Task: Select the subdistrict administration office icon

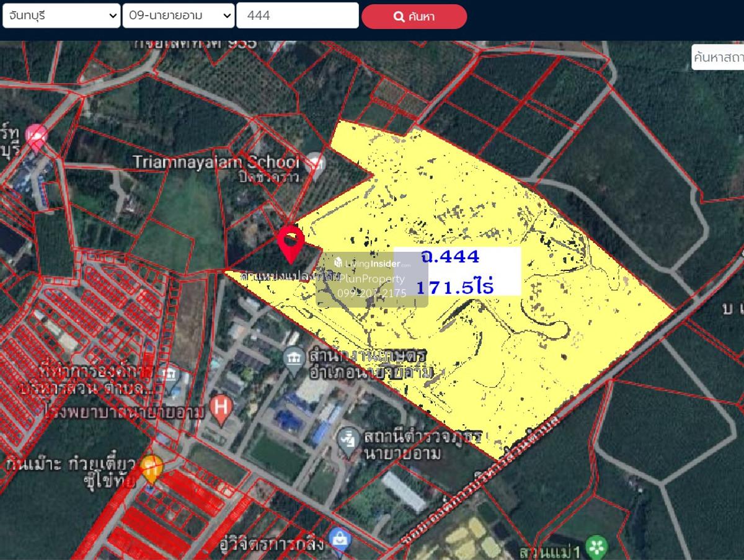Action: [x=168, y=375]
